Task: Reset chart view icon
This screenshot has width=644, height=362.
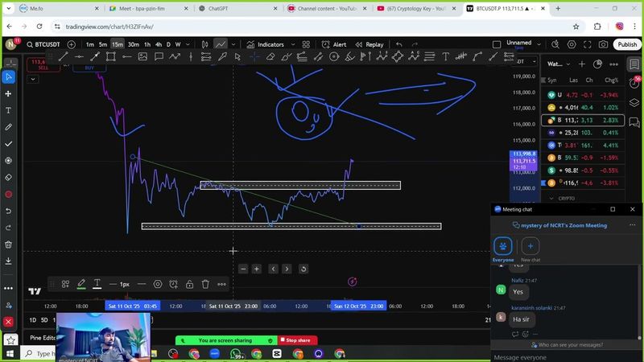Action: 303,269
